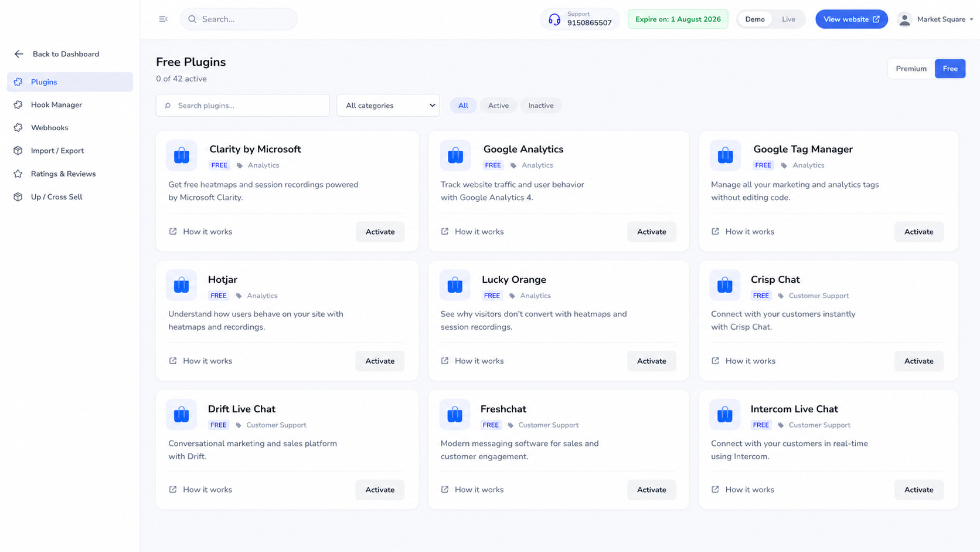Image resolution: width=980 pixels, height=552 pixels.
Task: Click the Crisp Chat plugin icon
Action: point(725,285)
